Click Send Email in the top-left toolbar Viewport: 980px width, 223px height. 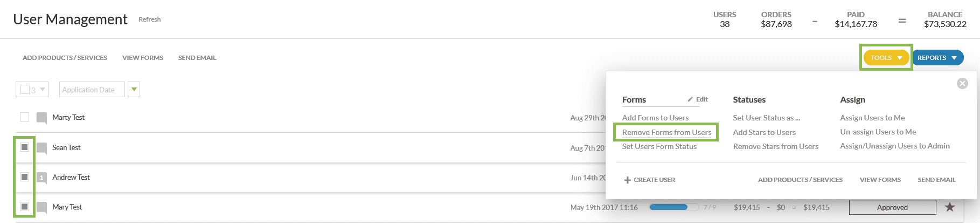(x=197, y=58)
